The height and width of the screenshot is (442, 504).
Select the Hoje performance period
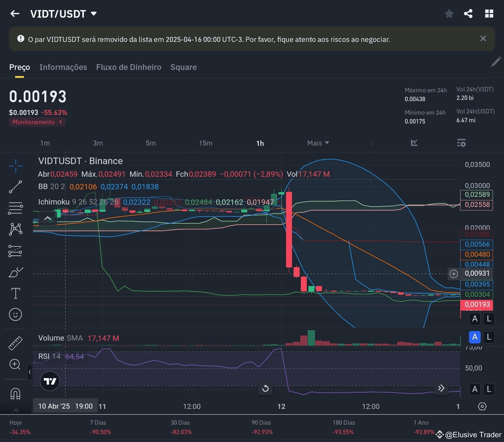pos(20,427)
